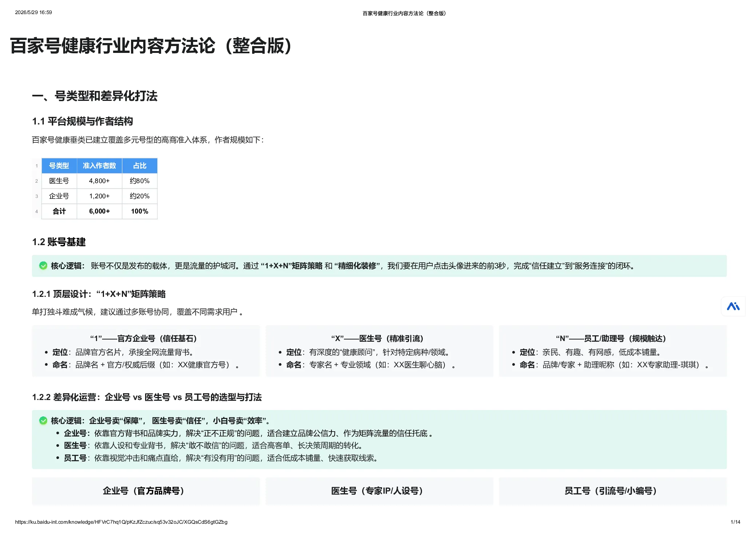
Task: Select the 准入作者数 table header cell
Action: tap(99, 166)
